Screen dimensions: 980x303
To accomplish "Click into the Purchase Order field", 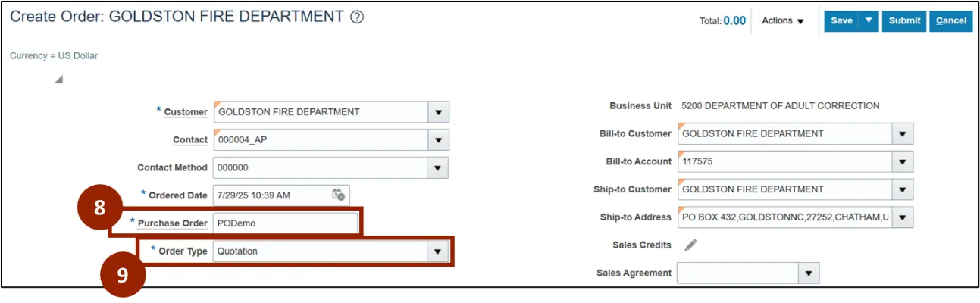I will click(x=285, y=223).
